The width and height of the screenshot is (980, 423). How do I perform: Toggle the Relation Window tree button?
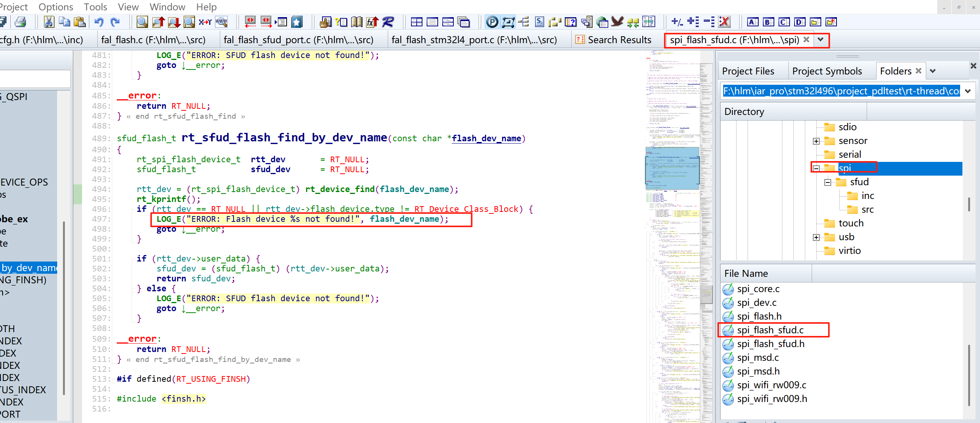pyautogui.click(x=524, y=22)
